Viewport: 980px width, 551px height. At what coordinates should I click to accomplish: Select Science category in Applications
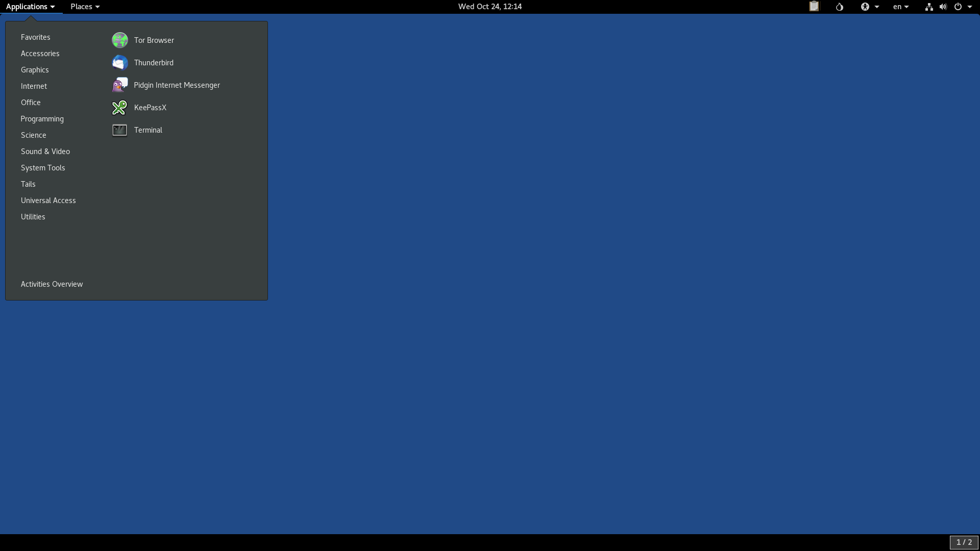[33, 135]
